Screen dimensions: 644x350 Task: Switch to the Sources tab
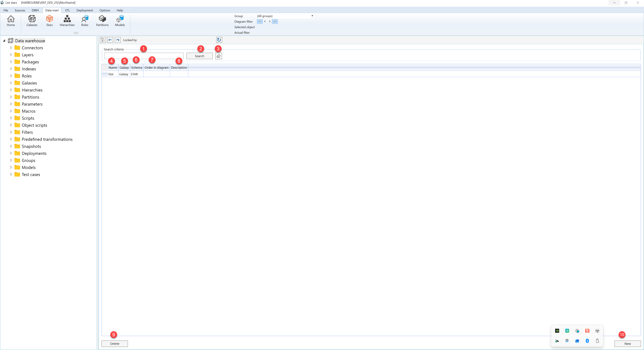[x=20, y=10]
